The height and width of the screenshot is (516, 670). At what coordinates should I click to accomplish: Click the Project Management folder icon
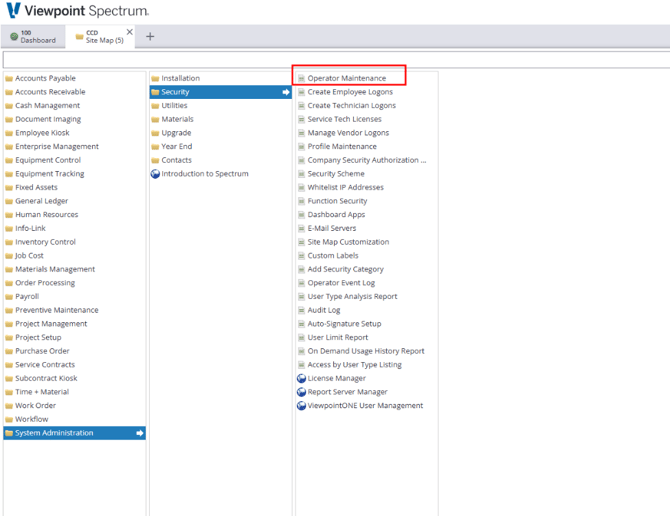coord(9,324)
